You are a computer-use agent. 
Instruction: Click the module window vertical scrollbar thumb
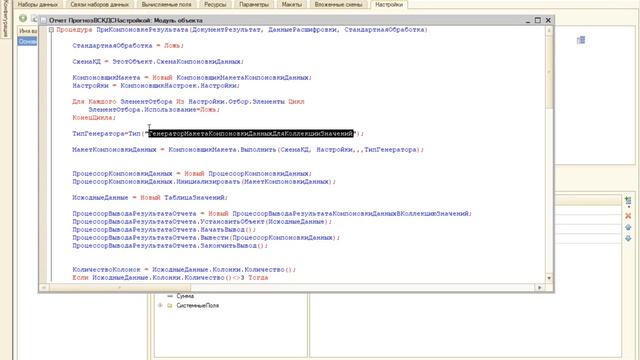coord(549,72)
